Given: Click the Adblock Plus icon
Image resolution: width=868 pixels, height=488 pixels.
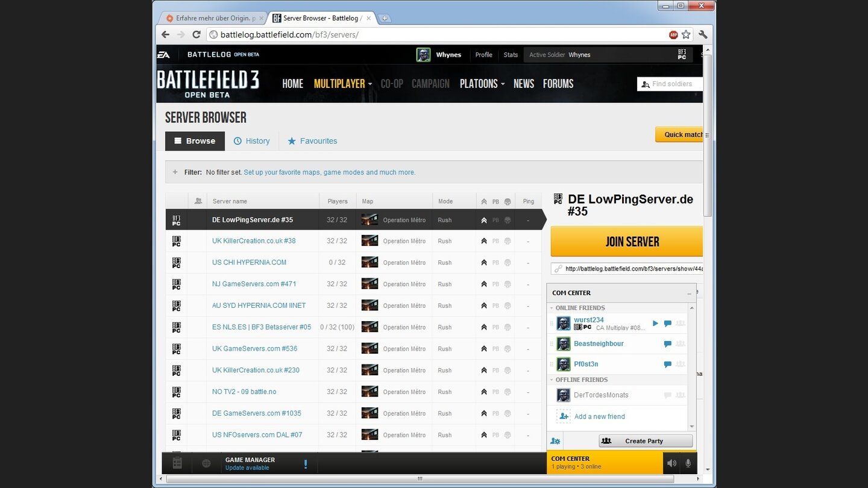Looking at the screenshot, I should click(673, 35).
